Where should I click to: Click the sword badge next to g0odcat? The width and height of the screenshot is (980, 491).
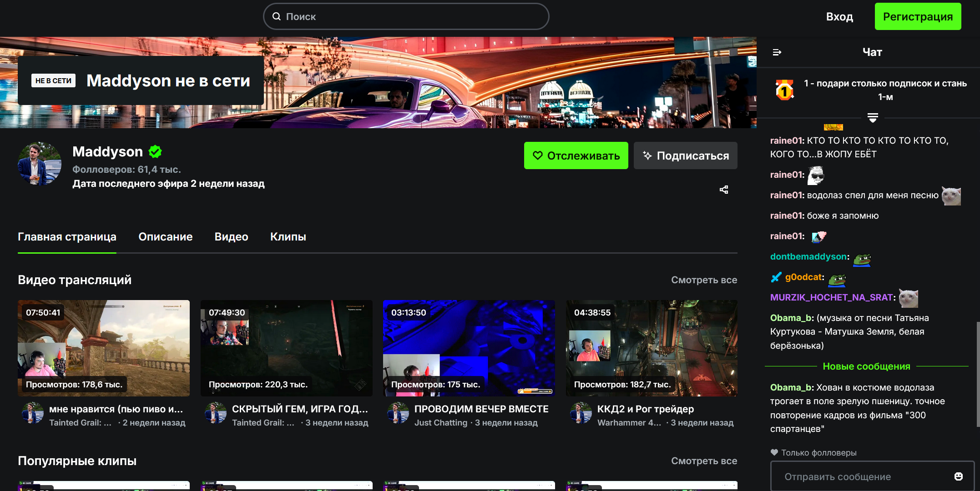pyautogui.click(x=776, y=277)
